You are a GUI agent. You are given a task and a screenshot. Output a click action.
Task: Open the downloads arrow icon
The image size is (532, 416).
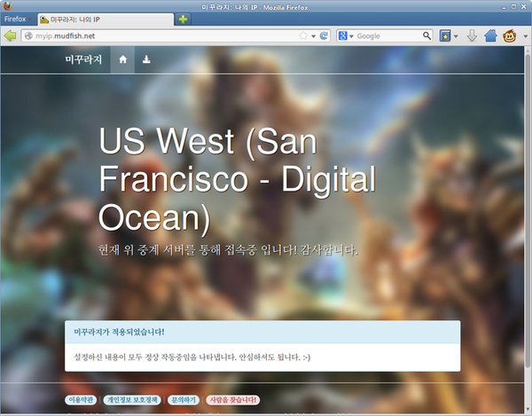[x=472, y=35]
